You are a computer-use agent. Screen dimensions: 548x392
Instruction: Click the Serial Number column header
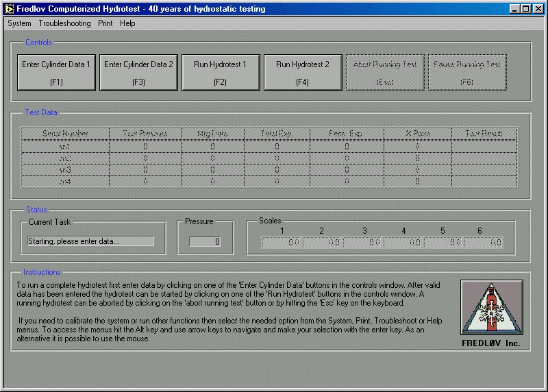tap(65, 134)
